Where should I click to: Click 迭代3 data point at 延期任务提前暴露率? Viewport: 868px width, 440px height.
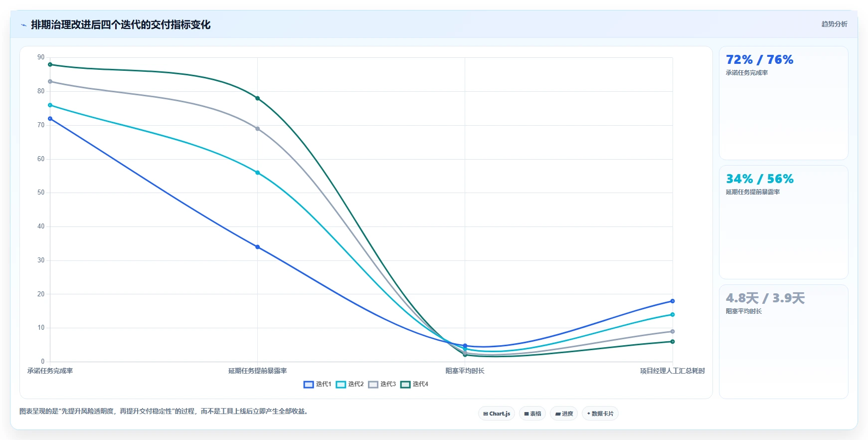point(257,129)
